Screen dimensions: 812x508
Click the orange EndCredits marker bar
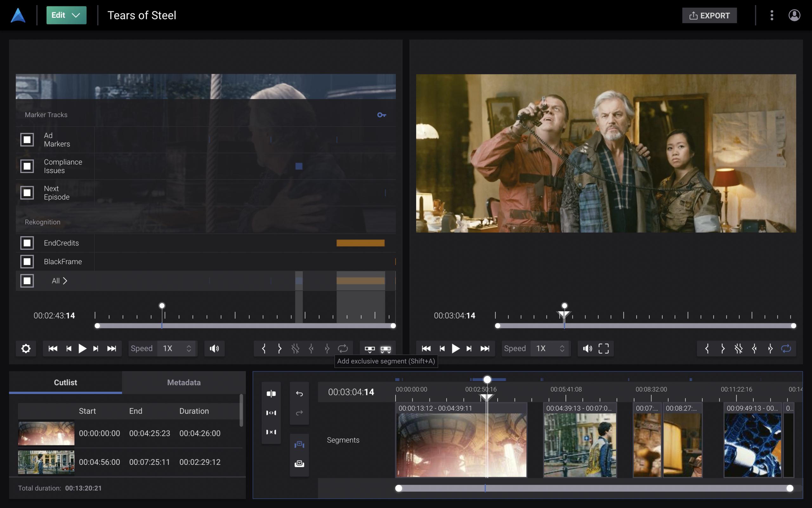coord(360,243)
